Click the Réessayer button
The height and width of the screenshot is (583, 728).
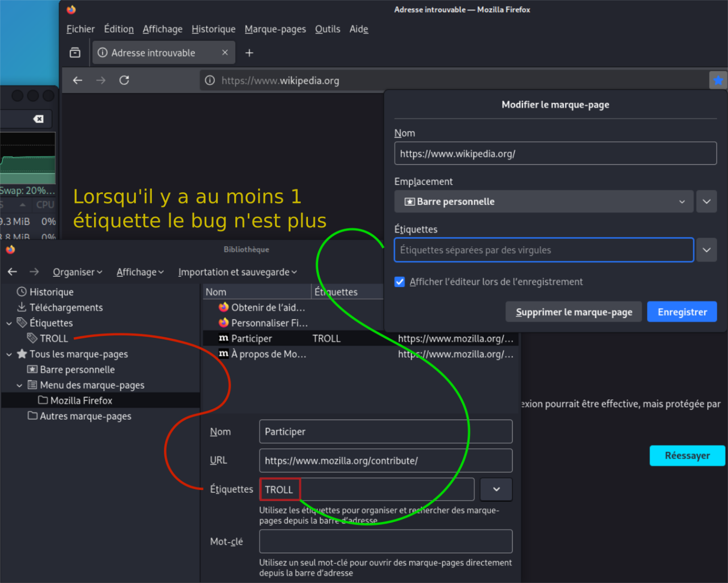pyautogui.click(x=687, y=456)
